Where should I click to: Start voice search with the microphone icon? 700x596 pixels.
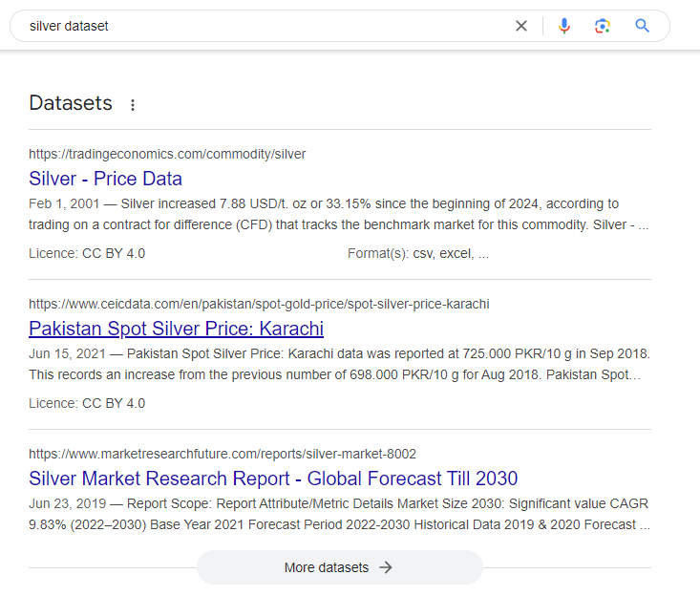point(564,26)
